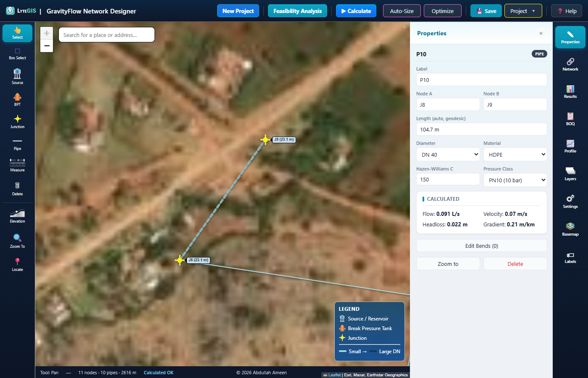Activate the Select tool
The width and height of the screenshot is (588, 378).
point(17,33)
